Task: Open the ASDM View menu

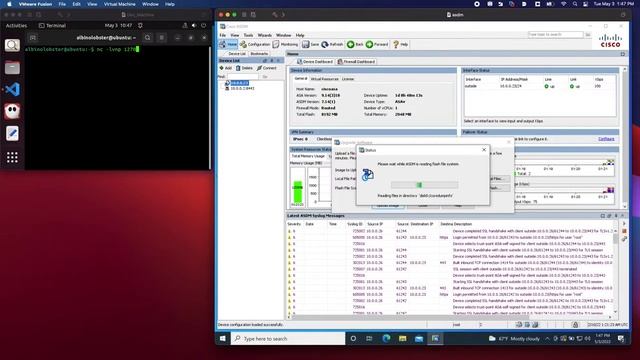Action: point(235,35)
